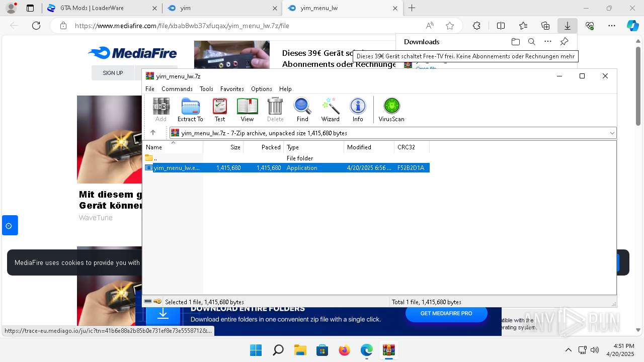Go up one folder level arrow

coord(153,133)
